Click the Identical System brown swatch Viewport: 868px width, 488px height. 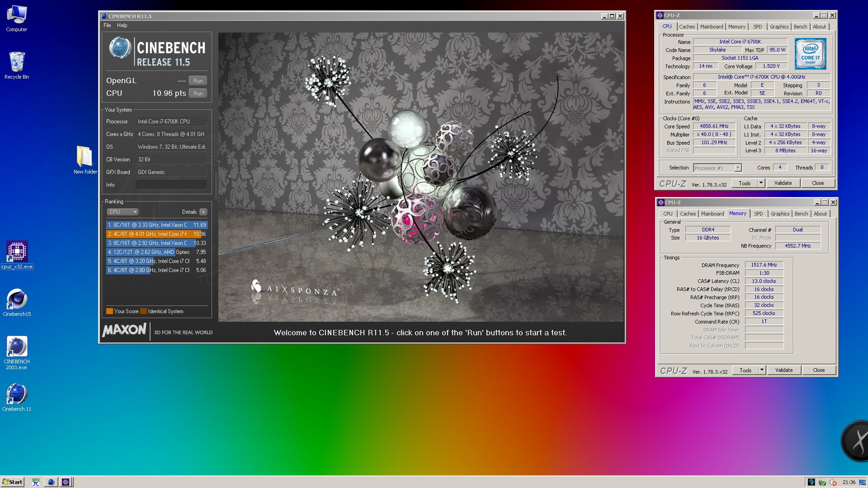pyautogui.click(x=143, y=311)
